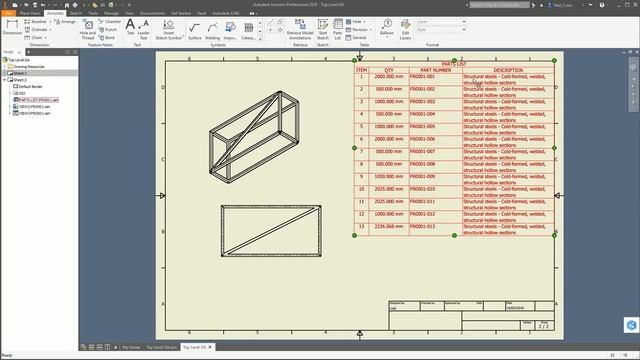Close the Top Level GA drawing tab
This screenshot has height=360, width=640.
[x=210, y=347]
